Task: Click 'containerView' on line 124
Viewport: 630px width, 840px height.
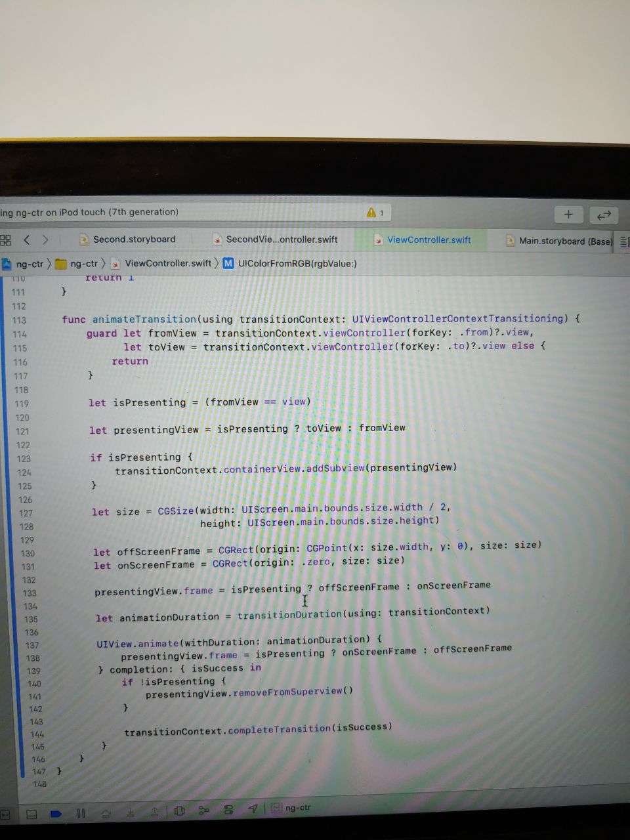Action: tap(262, 469)
